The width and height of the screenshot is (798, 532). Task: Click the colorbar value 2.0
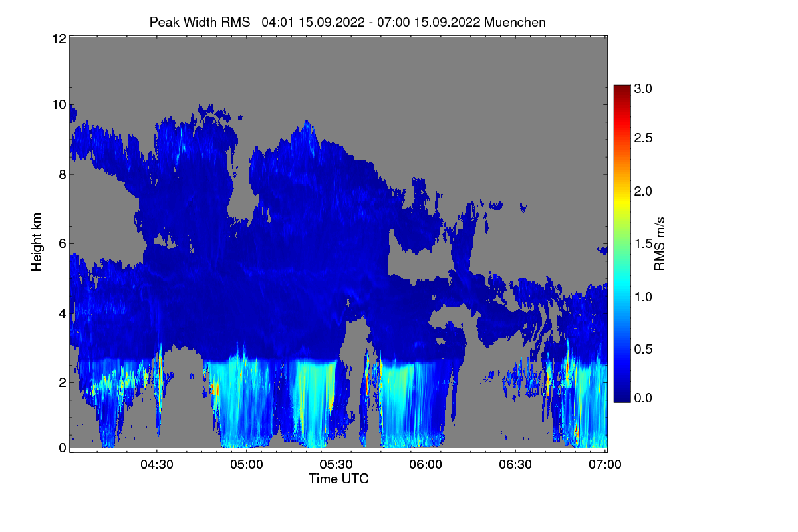644,191
